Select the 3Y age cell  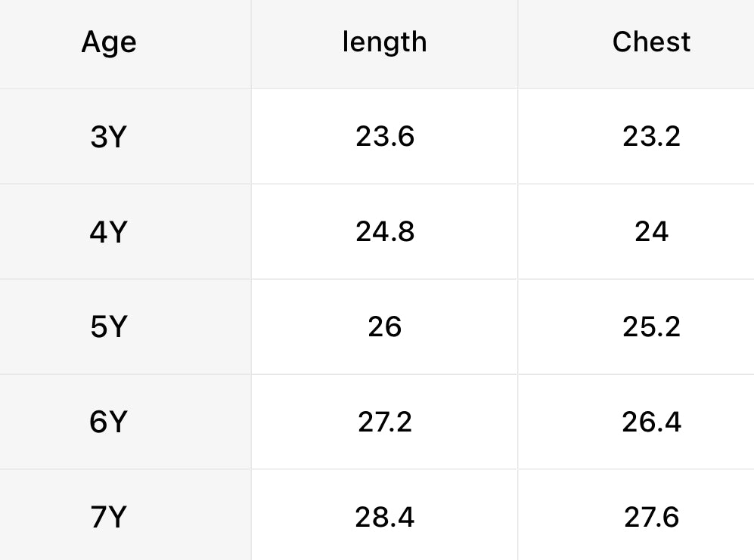point(107,138)
